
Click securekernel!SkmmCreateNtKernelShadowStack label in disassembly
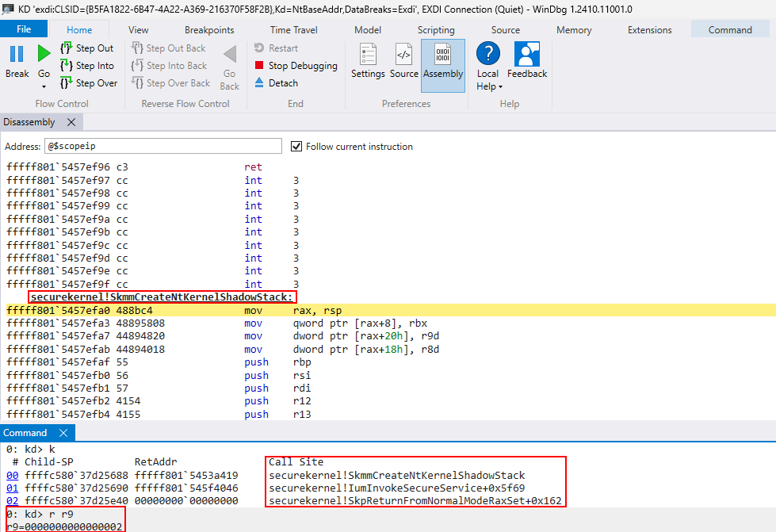coord(162,297)
